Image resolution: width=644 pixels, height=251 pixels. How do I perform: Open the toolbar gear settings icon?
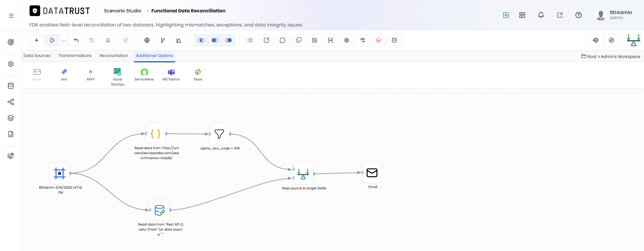tap(347, 40)
